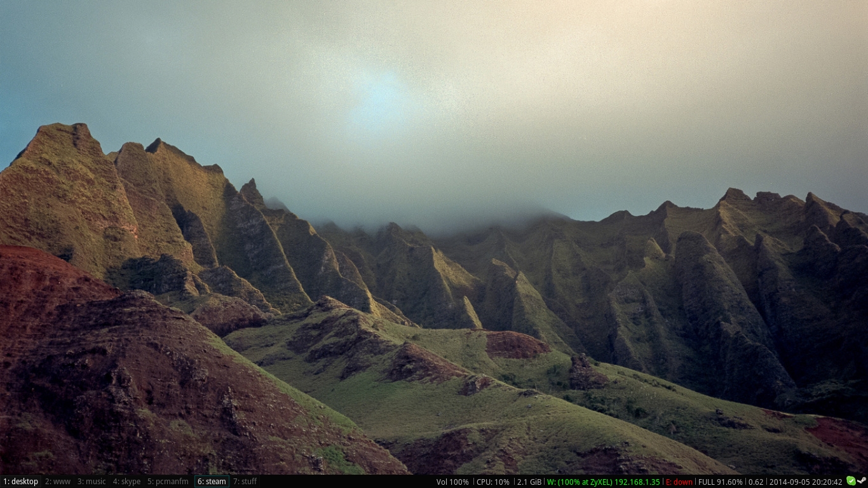Switch to workspace 7: stuff
The image size is (868, 488).
tap(245, 482)
